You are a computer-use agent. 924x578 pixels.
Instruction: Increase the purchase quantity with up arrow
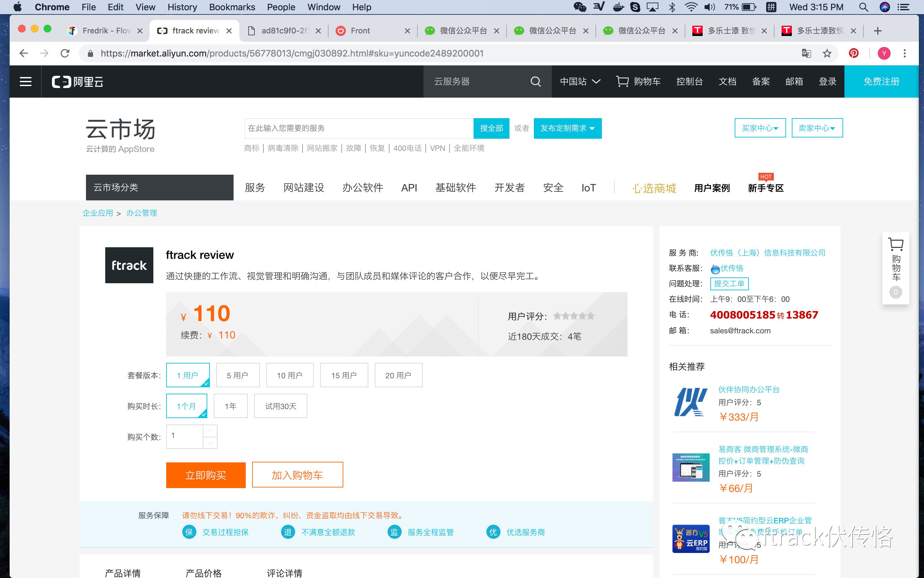[x=210, y=431]
